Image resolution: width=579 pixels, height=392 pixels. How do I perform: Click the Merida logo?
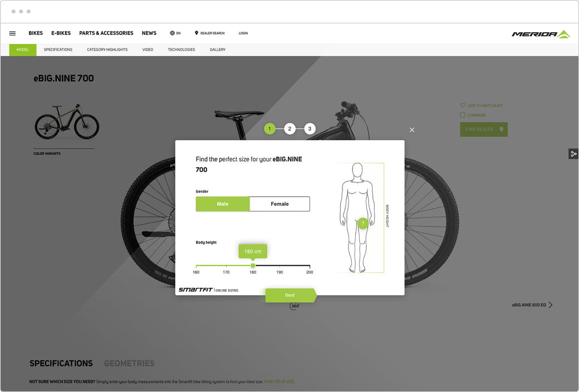[x=541, y=34]
